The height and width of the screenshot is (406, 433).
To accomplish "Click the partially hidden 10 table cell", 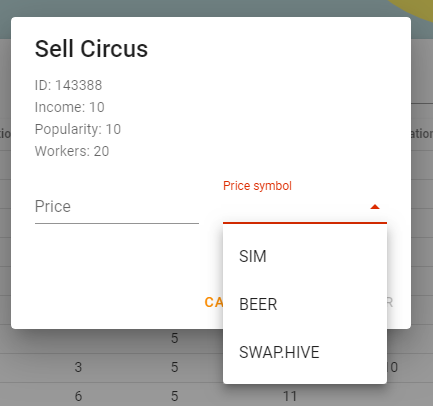I will (x=393, y=367).
